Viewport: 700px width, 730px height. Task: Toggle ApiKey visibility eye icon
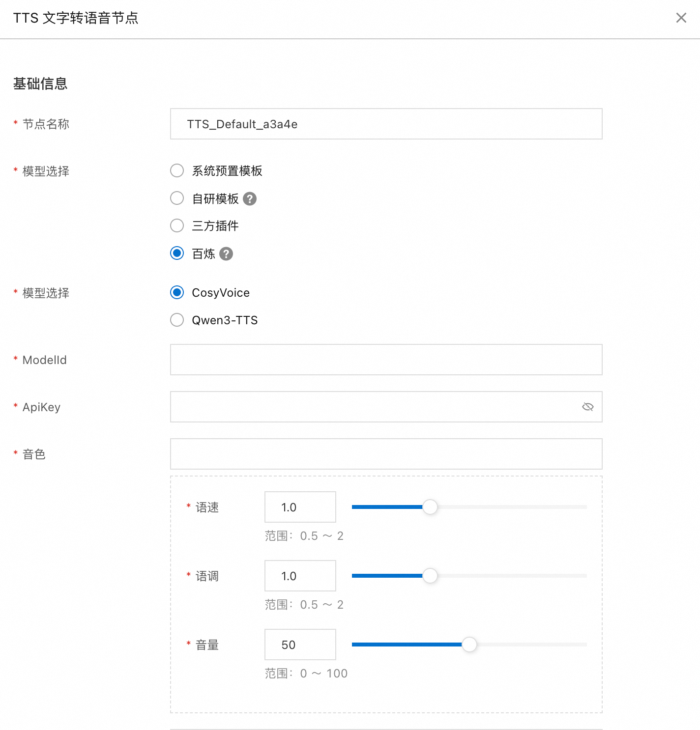(x=588, y=407)
